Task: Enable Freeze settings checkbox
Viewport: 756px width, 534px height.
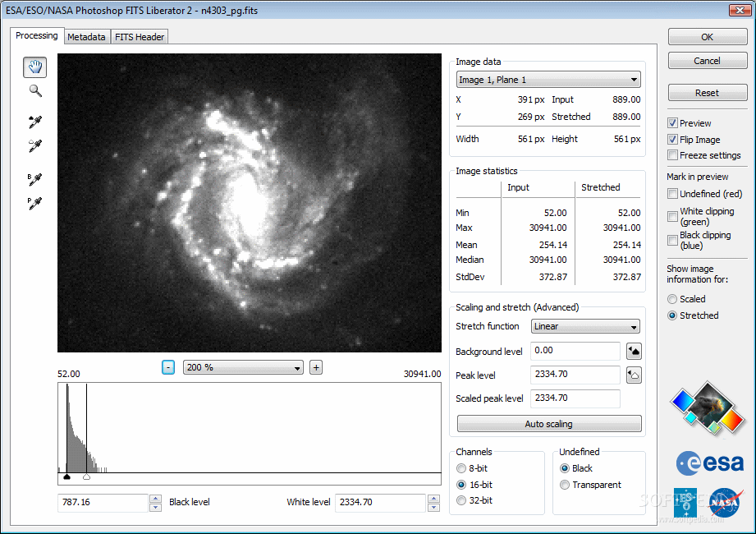Action: click(x=672, y=155)
